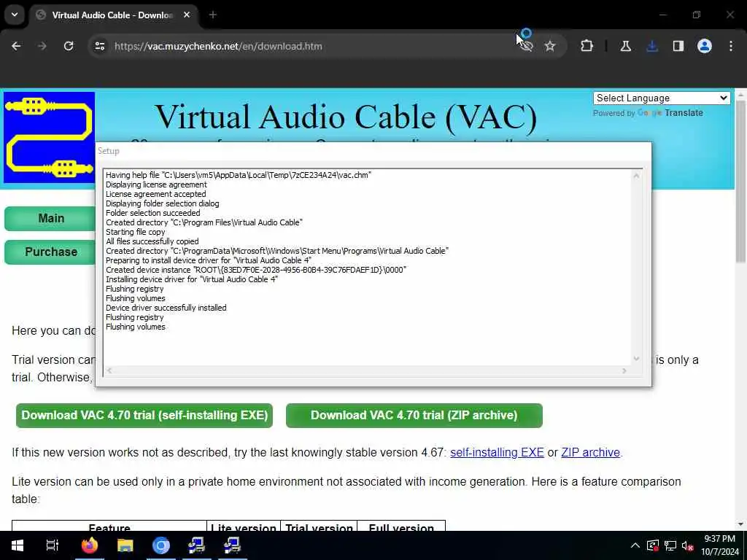The height and width of the screenshot is (560, 747).
Task: Reload the current page
Action: click(x=69, y=46)
